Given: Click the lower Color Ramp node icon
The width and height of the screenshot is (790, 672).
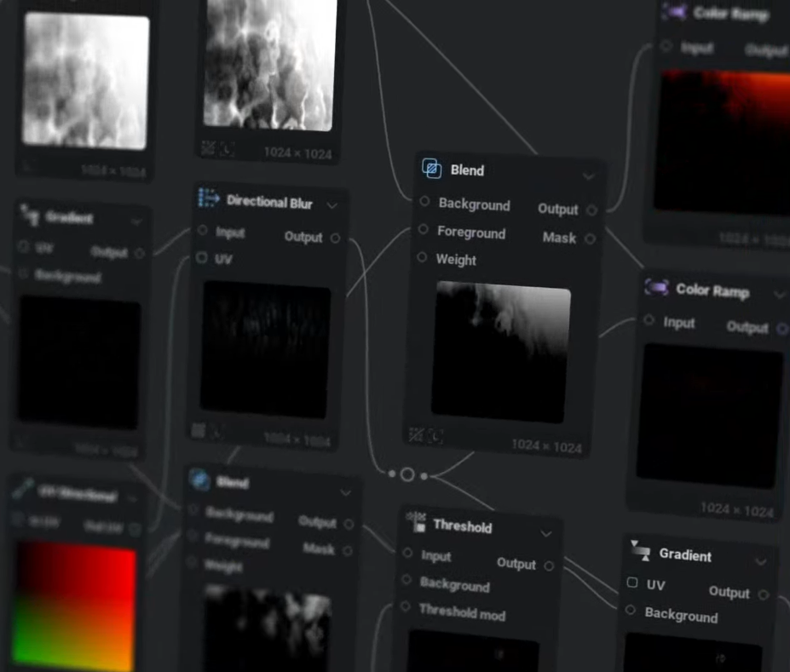Looking at the screenshot, I should click(656, 287).
